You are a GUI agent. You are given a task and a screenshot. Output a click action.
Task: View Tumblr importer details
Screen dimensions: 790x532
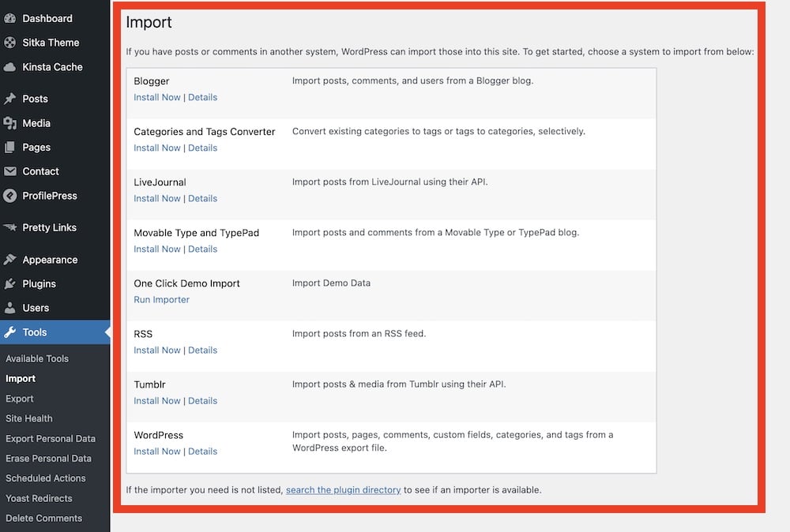(202, 401)
